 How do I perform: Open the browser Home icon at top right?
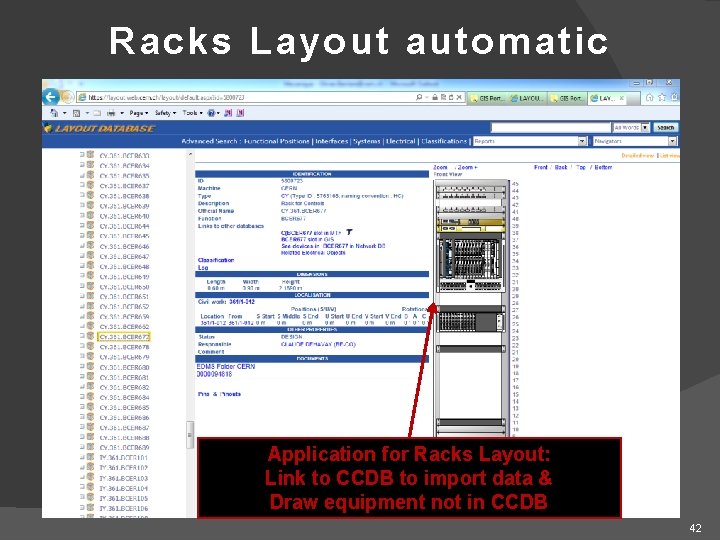[649, 97]
